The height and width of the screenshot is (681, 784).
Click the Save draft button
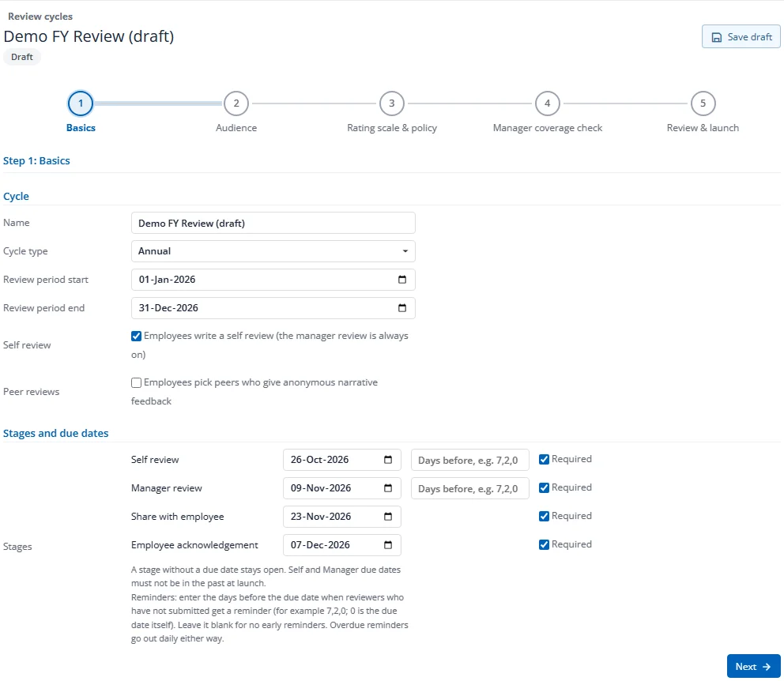741,37
